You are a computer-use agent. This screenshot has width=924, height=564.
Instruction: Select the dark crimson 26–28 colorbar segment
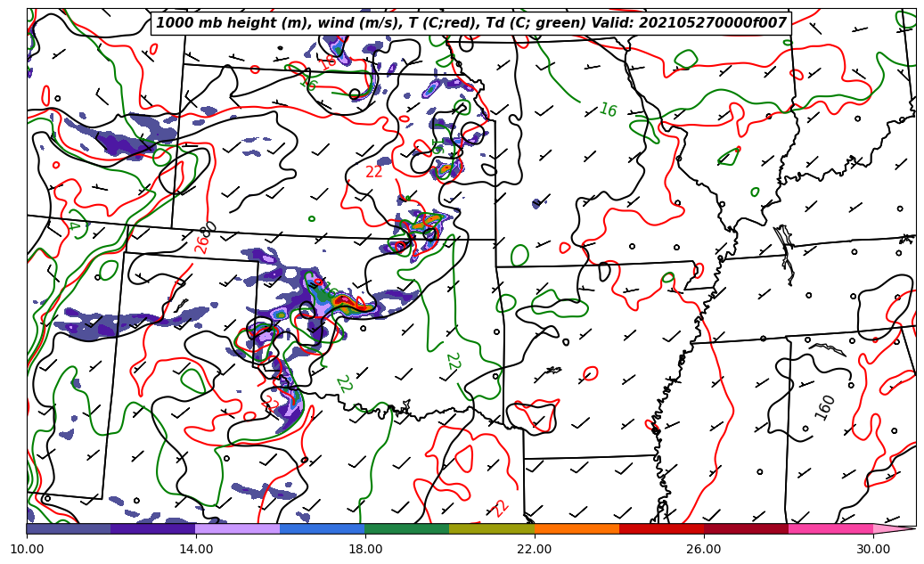pyautogui.click(x=746, y=528)
